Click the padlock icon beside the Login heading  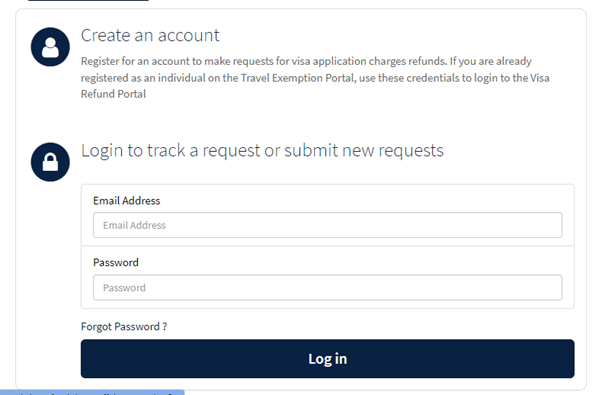point(50,162)
